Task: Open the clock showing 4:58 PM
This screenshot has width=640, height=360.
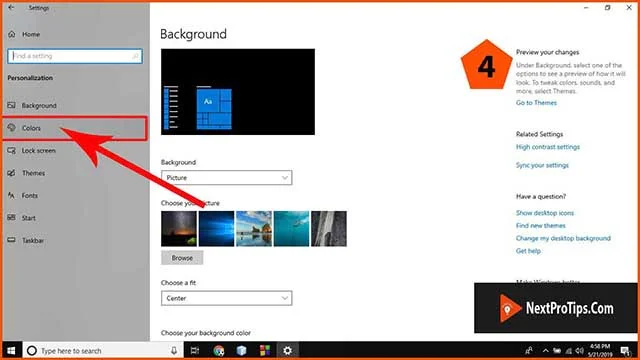Action: [x=600, y=351]
